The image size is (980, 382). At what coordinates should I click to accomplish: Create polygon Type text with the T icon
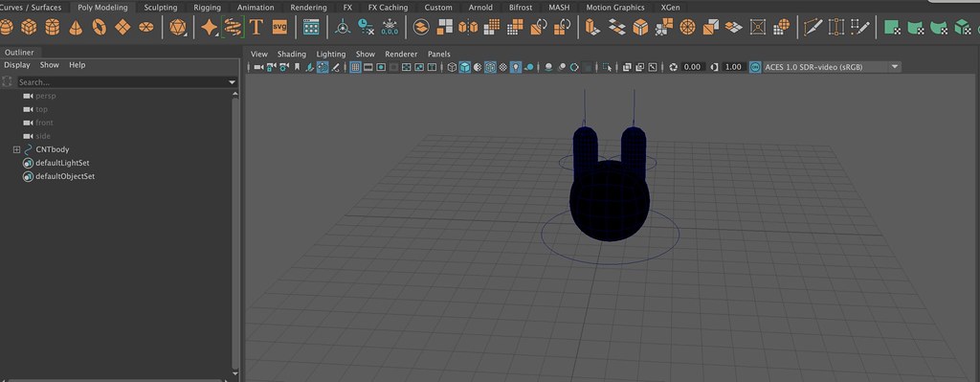click(x=256, y=27)
